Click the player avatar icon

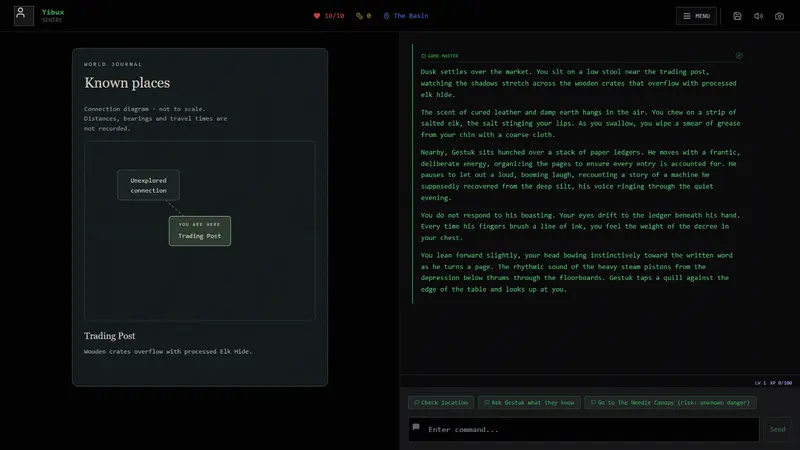[23, 15]
